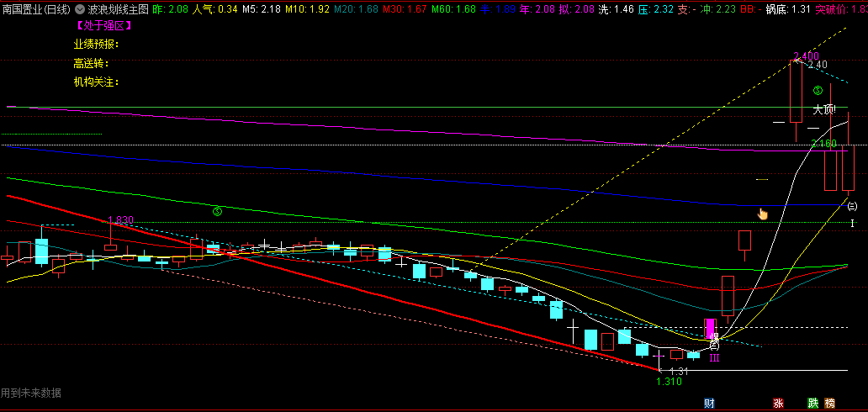Click the 洗: 1.46 indicator value
Screen dimensions: 868x412
(617, 9)
